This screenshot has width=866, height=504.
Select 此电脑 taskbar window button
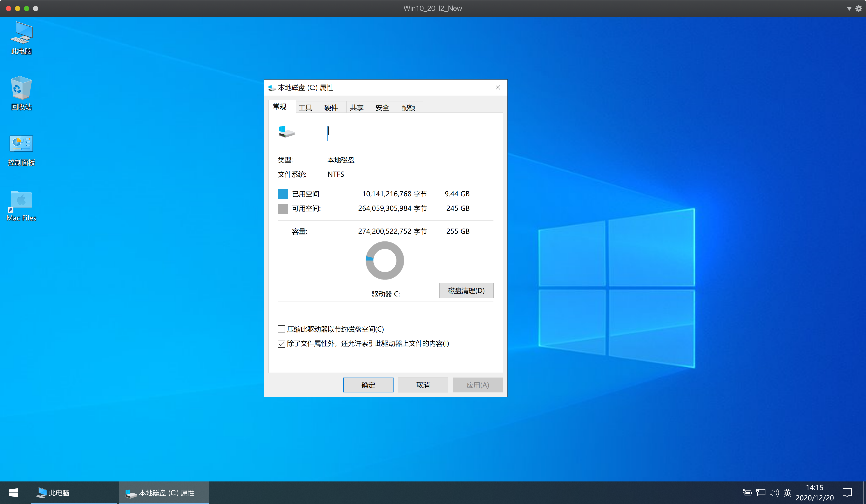(74, 493)
